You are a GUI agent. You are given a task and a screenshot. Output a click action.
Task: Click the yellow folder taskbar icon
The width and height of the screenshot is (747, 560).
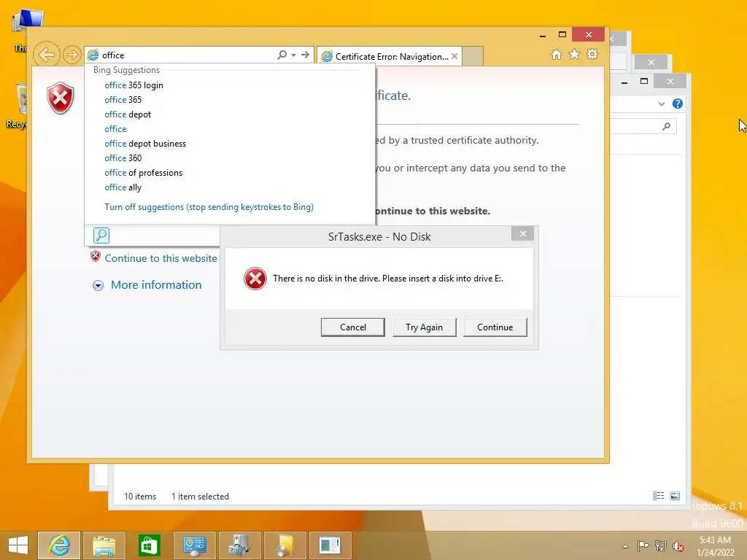(285, 545)
